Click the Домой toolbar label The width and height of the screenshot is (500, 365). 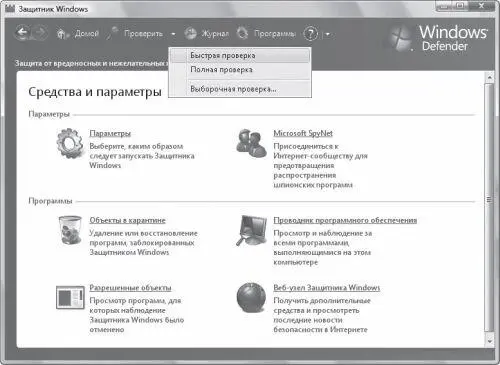pyautogui.click(x=87, y=34)
